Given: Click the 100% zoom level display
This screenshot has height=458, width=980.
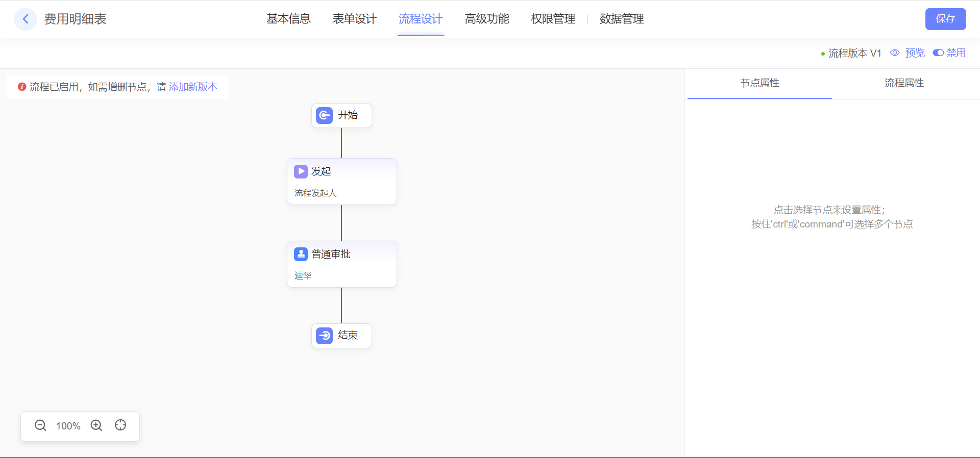Looking at the screenshot, I should tap(68, 426).
